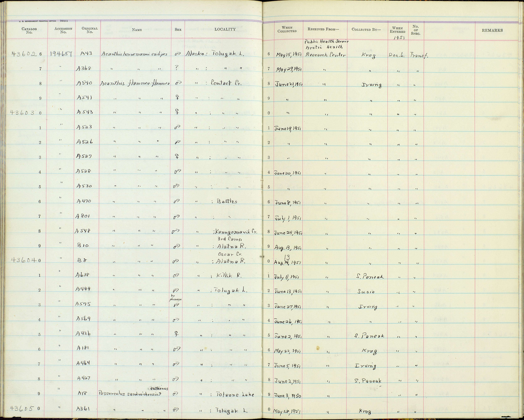This screenshot has height=420, width=524.
Task: Click the 'When Collected' column header
Action: pos(287,29)
